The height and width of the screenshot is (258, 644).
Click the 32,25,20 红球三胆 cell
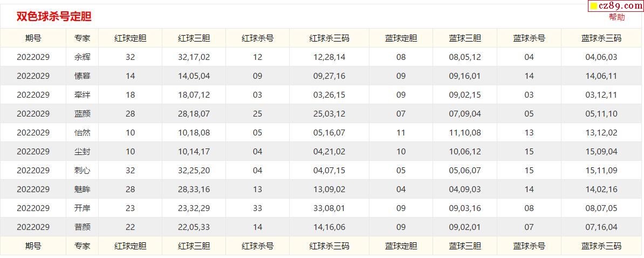pos(194,171)
